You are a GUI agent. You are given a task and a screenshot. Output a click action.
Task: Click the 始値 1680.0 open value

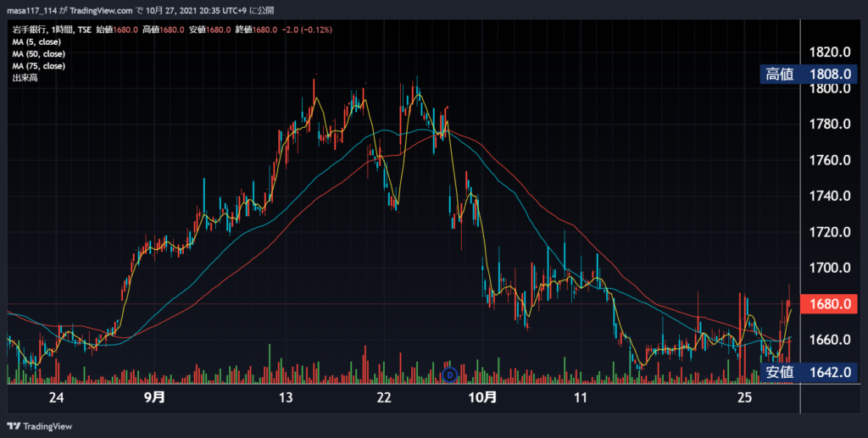(117, 30)
